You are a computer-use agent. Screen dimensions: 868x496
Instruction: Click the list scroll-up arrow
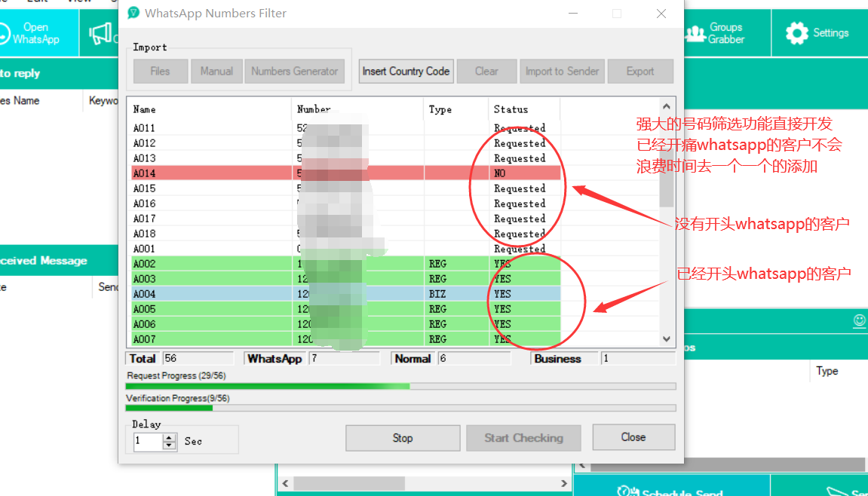coord(666,106)
